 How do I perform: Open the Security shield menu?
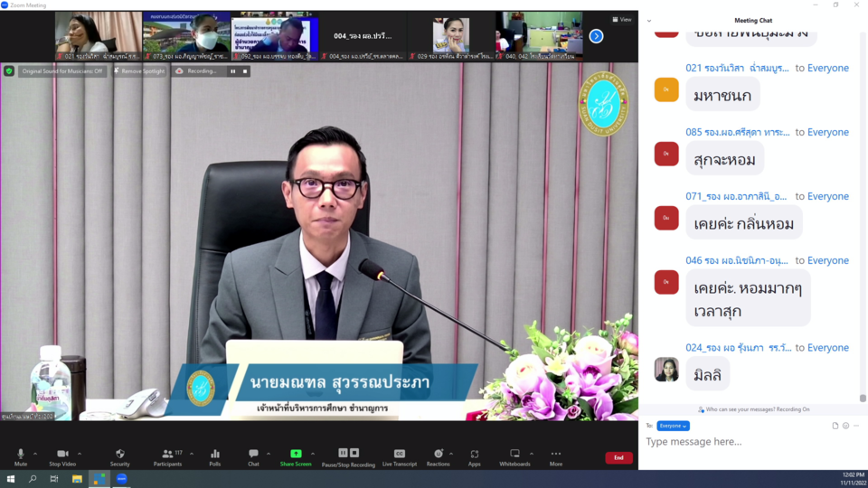click(120, 457)
